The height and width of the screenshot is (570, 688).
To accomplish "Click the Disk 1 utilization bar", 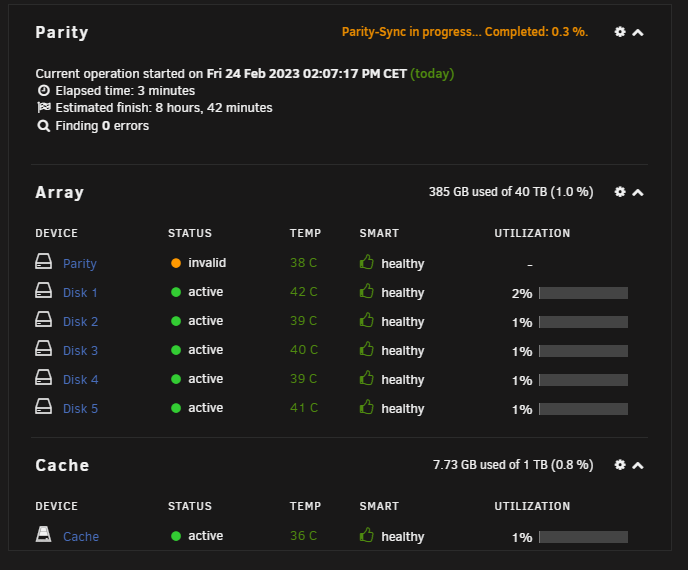I will (x=584, y=293).
